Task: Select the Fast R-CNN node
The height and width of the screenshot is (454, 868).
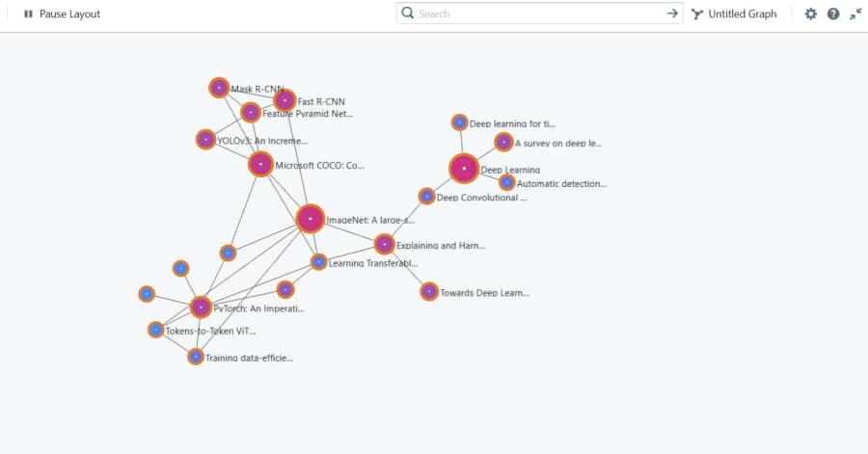Action: 285,100
